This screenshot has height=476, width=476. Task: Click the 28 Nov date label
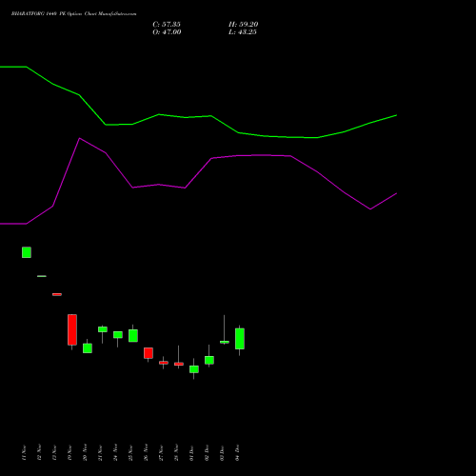pyautogui.click(x=176, y=452)
